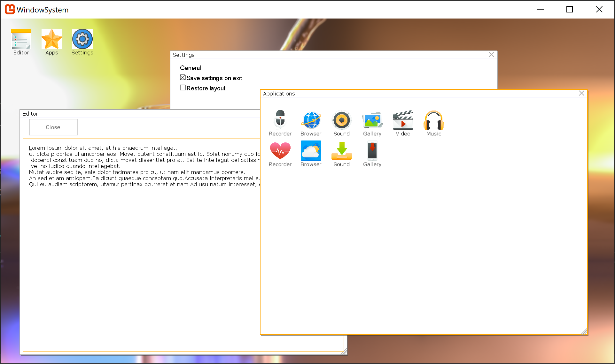Launch the Video clapperboard app

click(403, 120)
